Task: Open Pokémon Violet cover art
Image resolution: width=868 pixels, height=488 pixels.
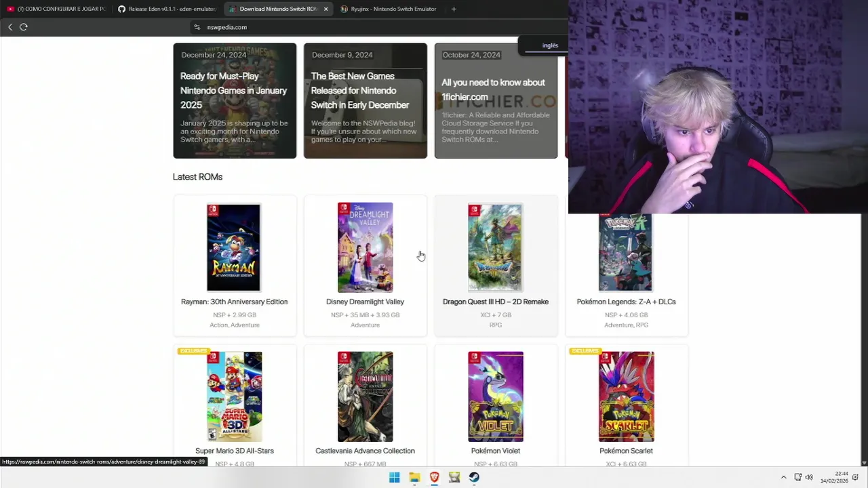Action: point(495,396)
